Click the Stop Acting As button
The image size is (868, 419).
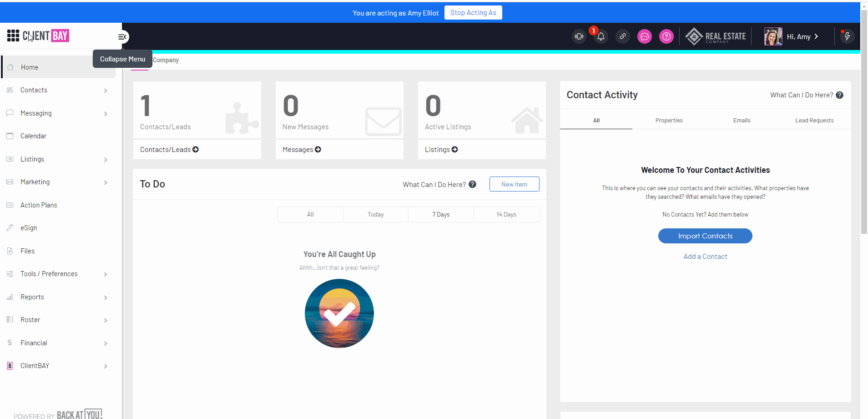pyautogui.click(x=473, y=13)
